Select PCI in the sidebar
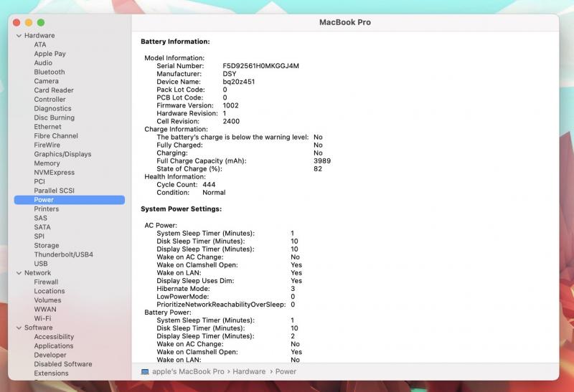This screenshot has width=574, height=392. click(x=39, y=182)
